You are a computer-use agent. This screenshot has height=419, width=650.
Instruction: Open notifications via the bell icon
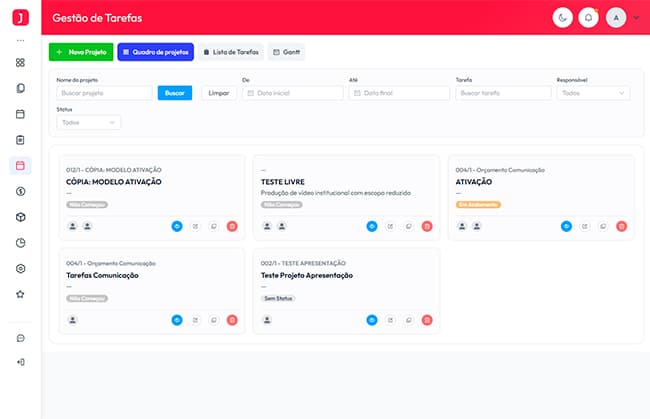coord(588,18)
